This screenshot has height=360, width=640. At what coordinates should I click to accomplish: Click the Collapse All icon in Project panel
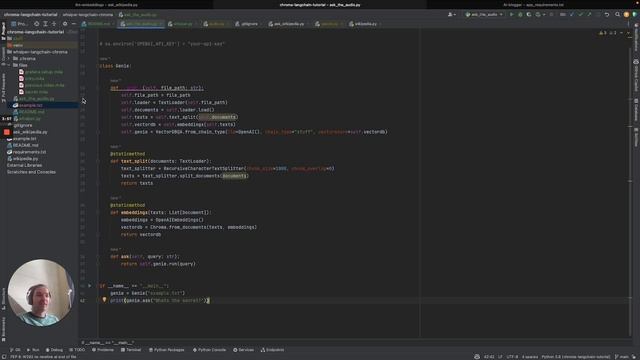tap(54, 24)
